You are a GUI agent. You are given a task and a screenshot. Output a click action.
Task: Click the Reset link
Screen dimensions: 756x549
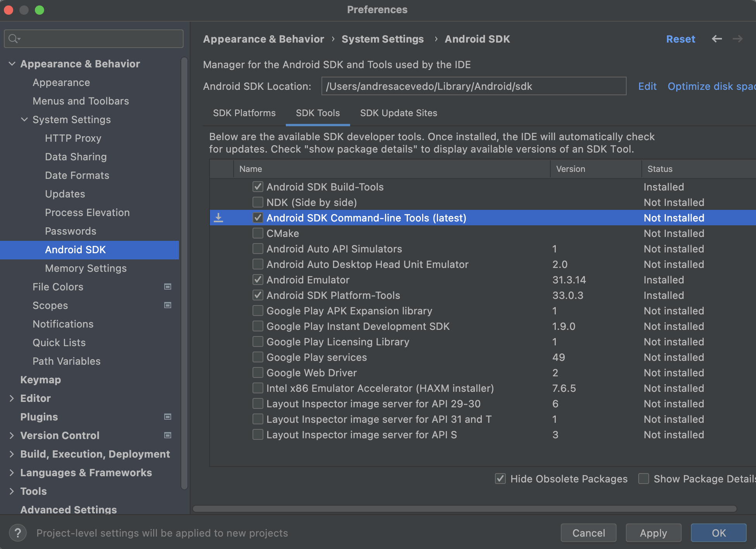coord(680,39)
